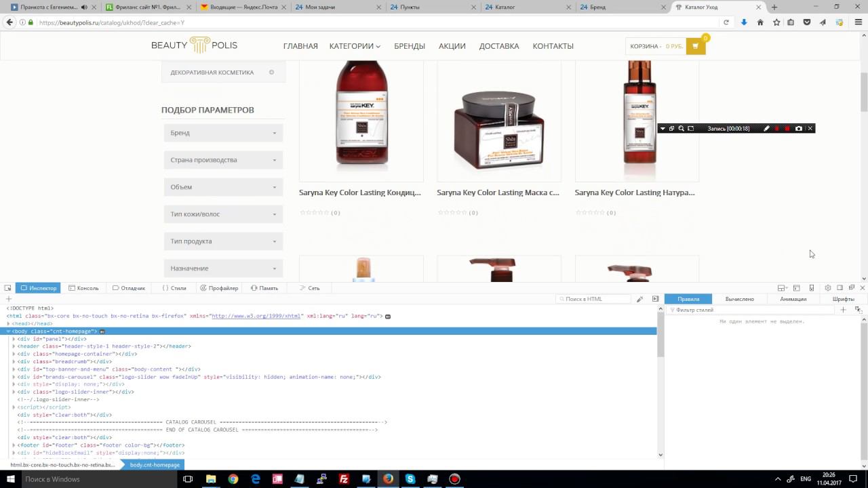868x488 pixels.
Task: Switch to the Анимации tab
Action: 793,299
